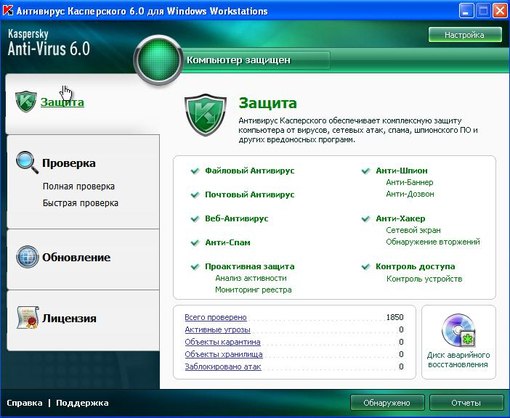Click the green round protection status indicator
The image size is (510, 418).
158,60
